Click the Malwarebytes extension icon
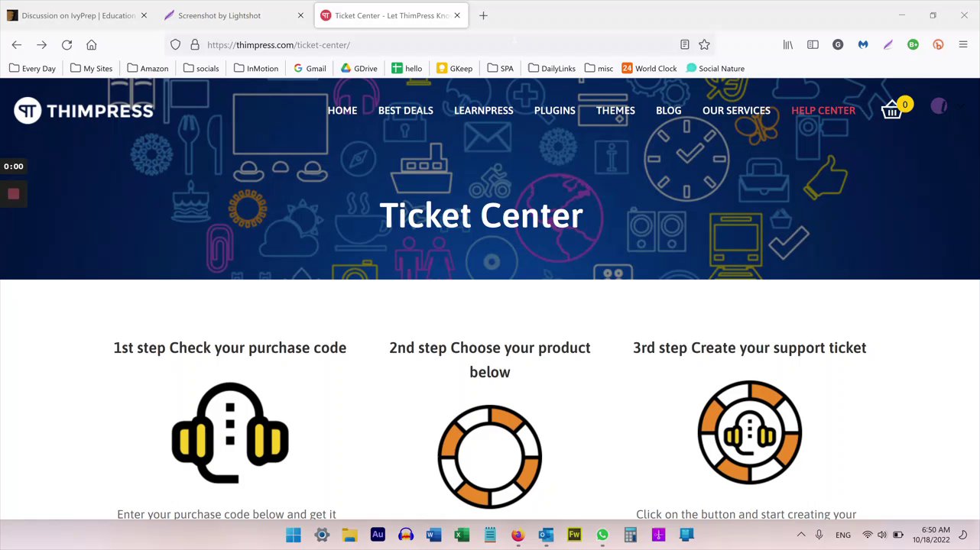This screenshot has height=550, width=980. pos(863,45)
